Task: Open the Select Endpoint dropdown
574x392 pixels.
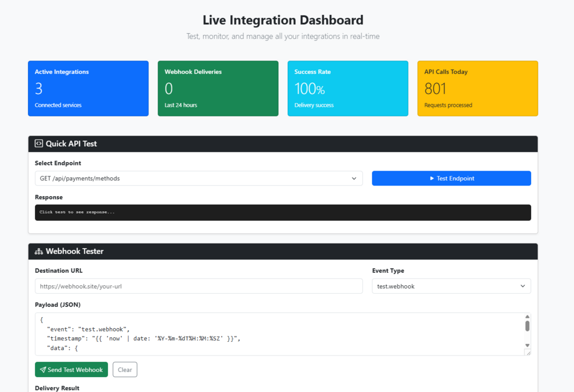Action: click(x=199, y=179)
